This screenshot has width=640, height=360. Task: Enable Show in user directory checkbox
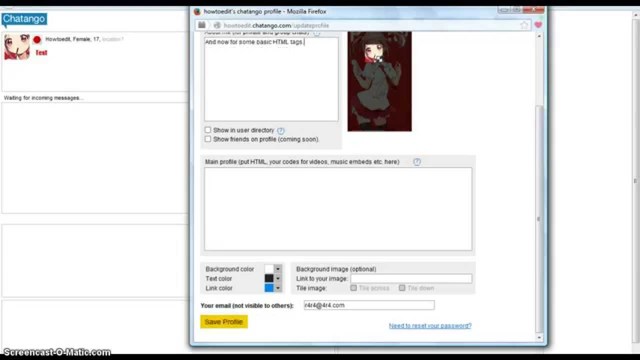coord(208,130)
